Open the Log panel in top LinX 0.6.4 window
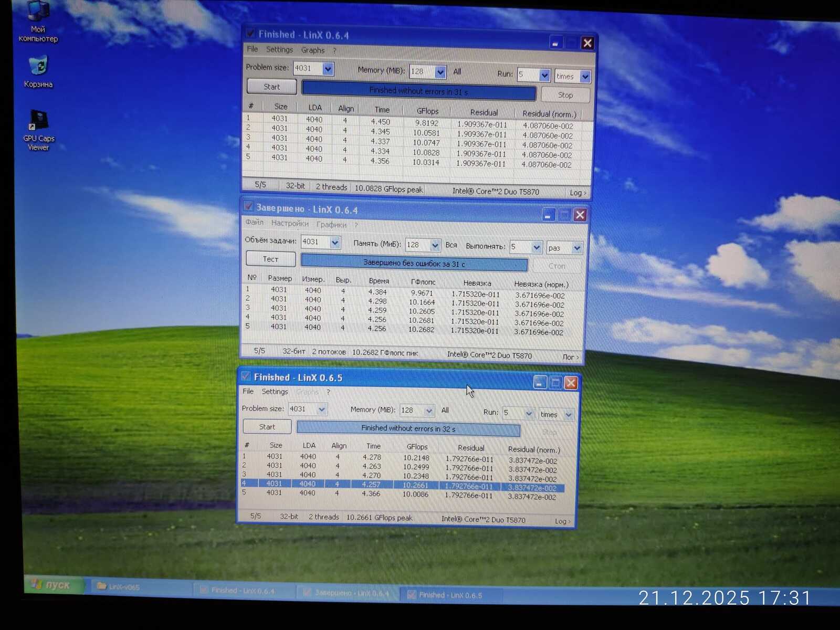Image resolution: width=840 pixels, height=630 pixels. click(x=578, y=193)
